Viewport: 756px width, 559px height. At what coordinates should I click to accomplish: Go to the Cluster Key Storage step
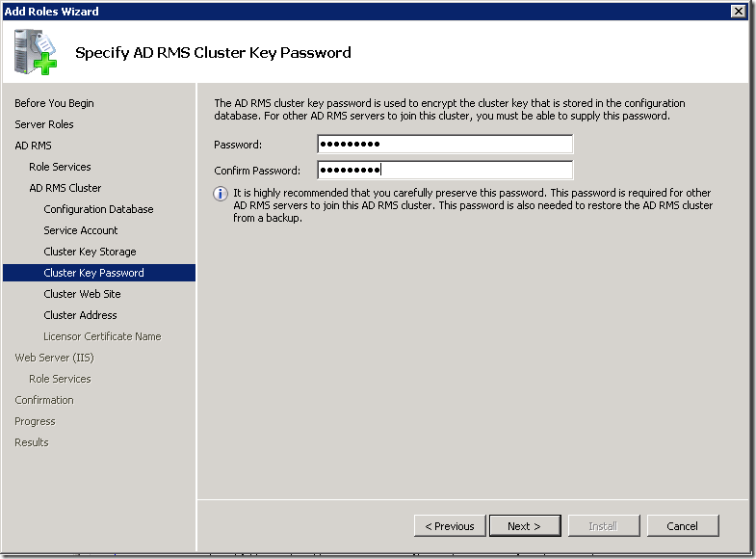click(90, 252)
